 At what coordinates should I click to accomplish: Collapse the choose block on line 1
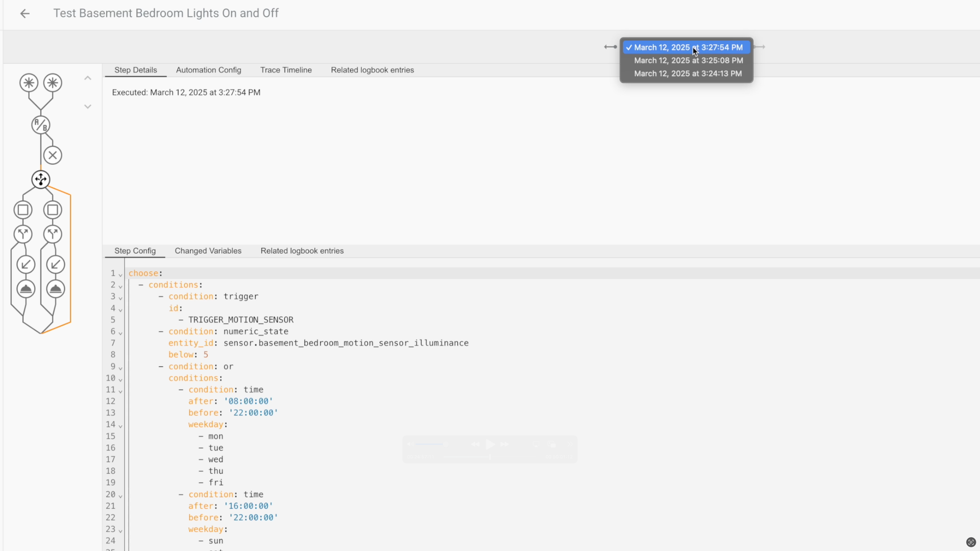coord(121,274)
